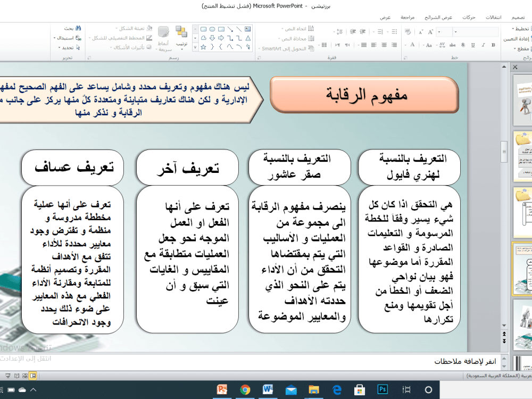Screen dimensions: 532x399
Task: Open character spacing AV dropdown
Action: point(442,45)
